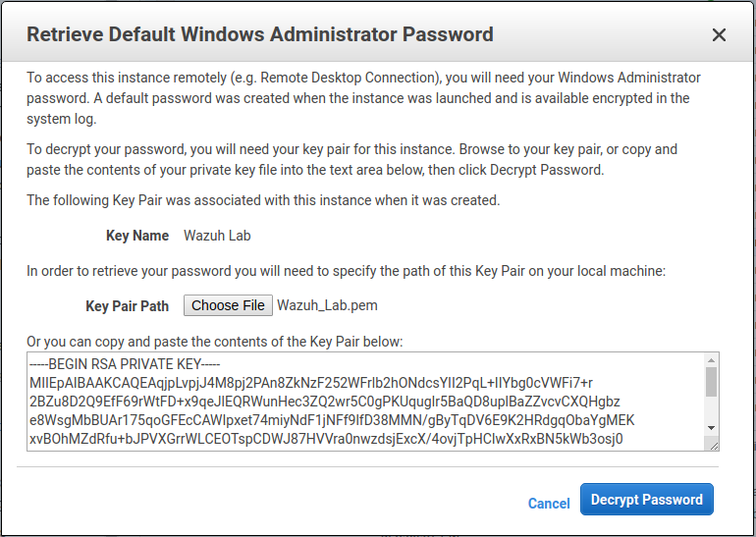Click the scrollbar thumb in key text area
Screen dimensions: 756x537
[711, 382]
